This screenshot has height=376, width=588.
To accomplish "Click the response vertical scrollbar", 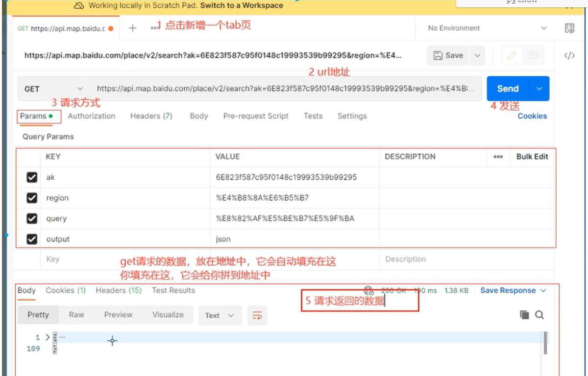I will [x=545, y=343].
